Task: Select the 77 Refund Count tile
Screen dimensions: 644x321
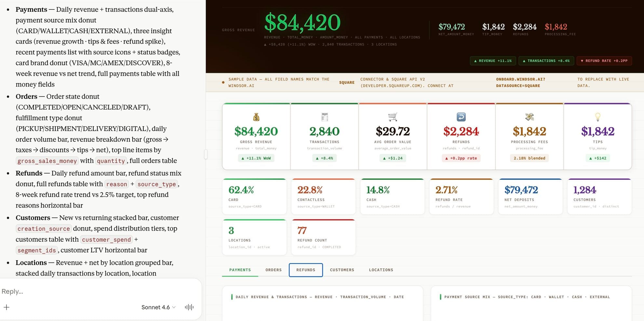Action: pos(323,237)
